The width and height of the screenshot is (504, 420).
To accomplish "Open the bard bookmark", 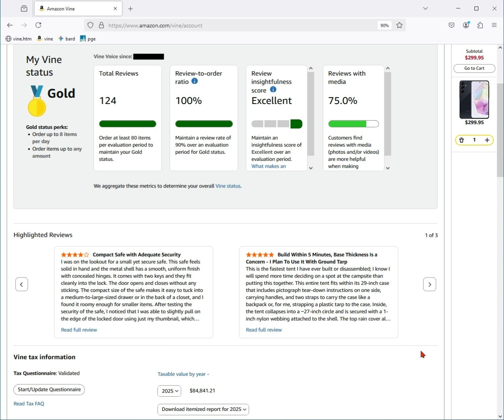I will [x=67, y=39].
